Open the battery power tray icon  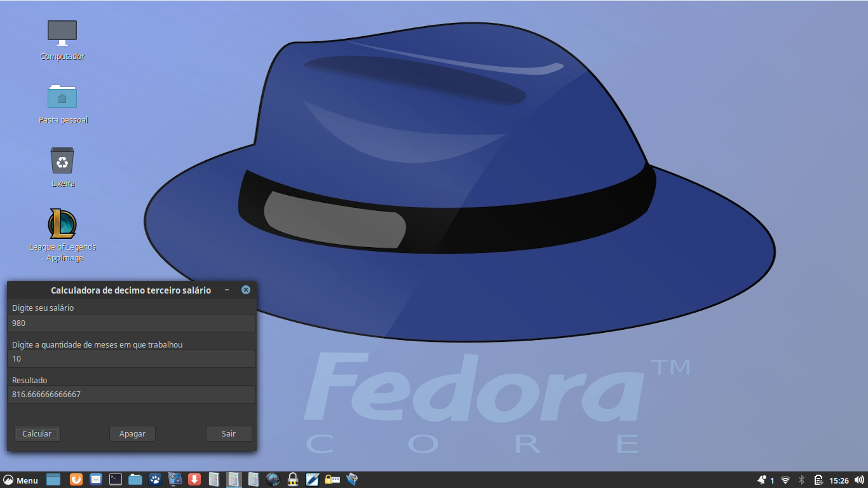point(818,480)
